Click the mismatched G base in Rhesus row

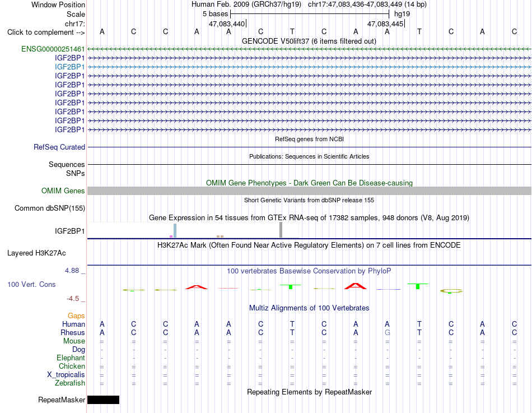[x=388, y=333]
